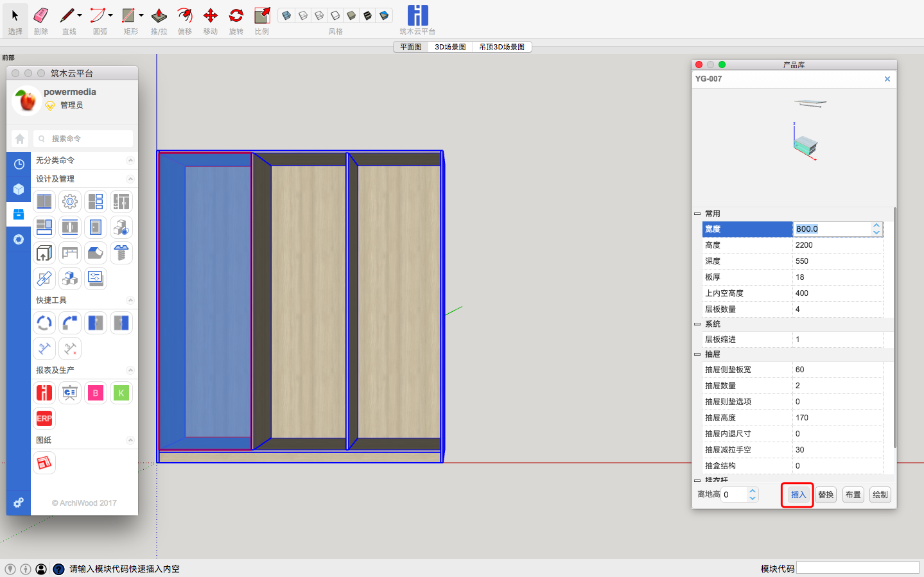The height and width of the screenshot is (577, 924).
Task: Select the 旋转 rotate tool
Action: (236, 16)
